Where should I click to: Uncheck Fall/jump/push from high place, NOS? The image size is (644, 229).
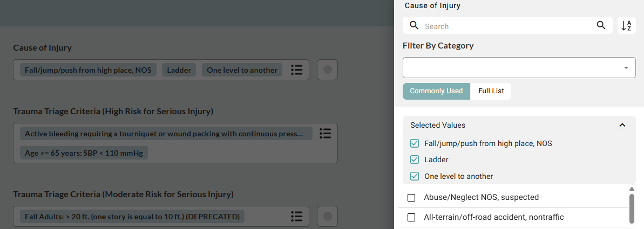415,144
